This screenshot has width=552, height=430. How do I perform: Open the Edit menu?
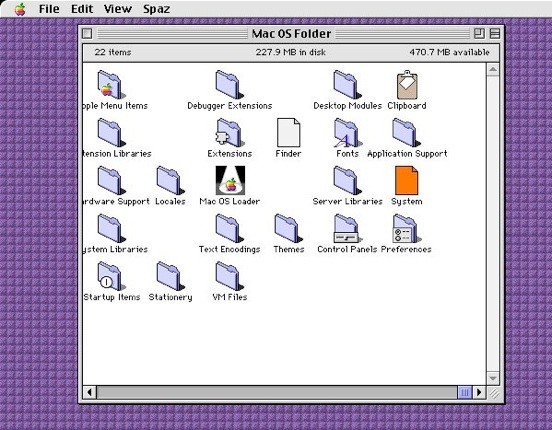82,9
